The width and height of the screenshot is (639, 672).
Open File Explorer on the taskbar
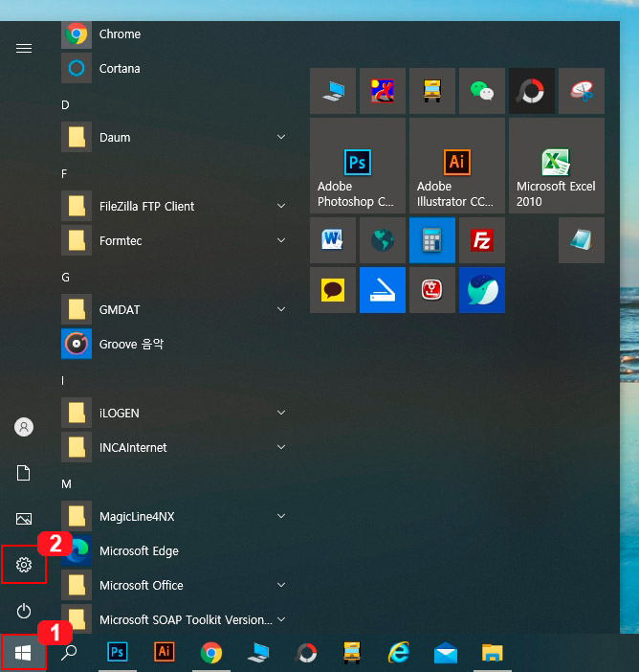(x=492, y=653)
